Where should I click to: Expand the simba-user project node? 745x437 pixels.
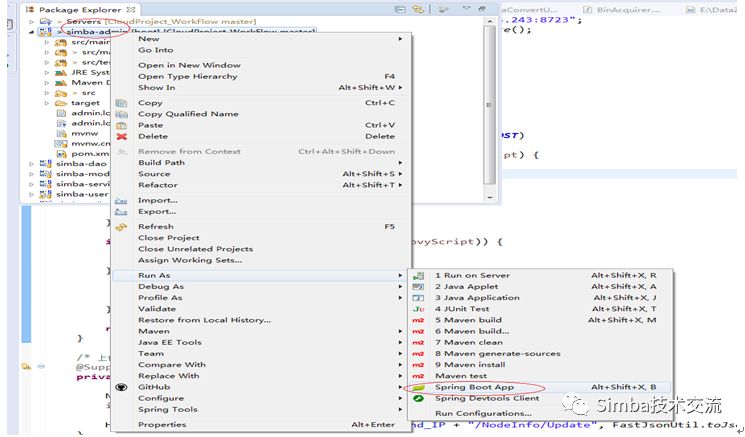(31, 194)
